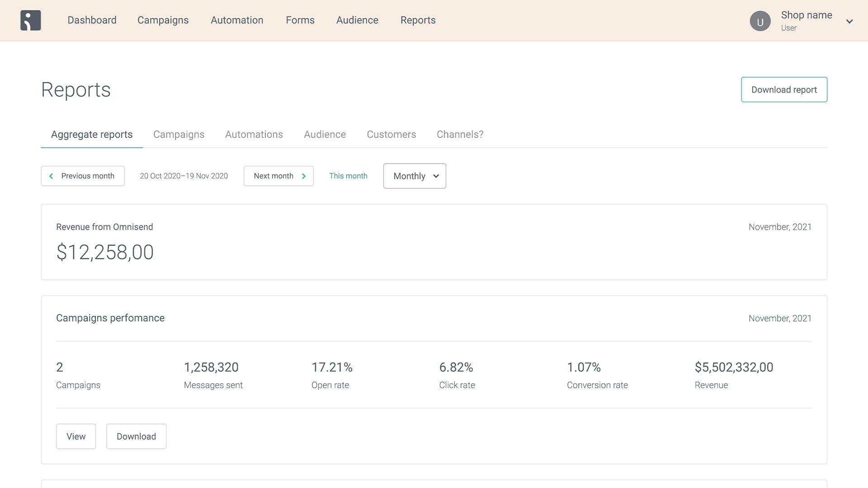Click Download in Campaigns performance card
Screen dimensions: 868x488
[x=136, y=436]
